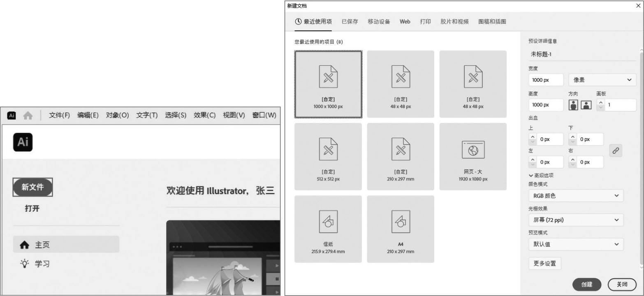
Task: Click the sailing ship welcome banner image
Action: coord(223,258)
